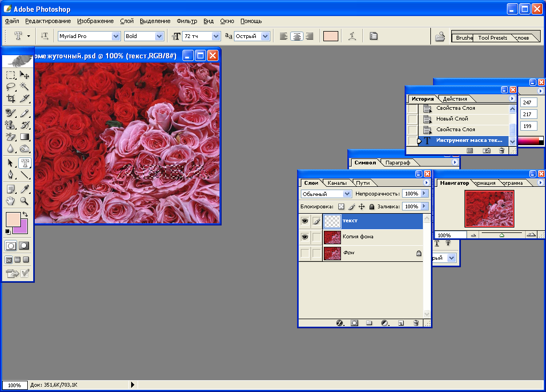Switch to Standard editing mode
Screen dimensions: 546x392
click(x=11, y=246)
